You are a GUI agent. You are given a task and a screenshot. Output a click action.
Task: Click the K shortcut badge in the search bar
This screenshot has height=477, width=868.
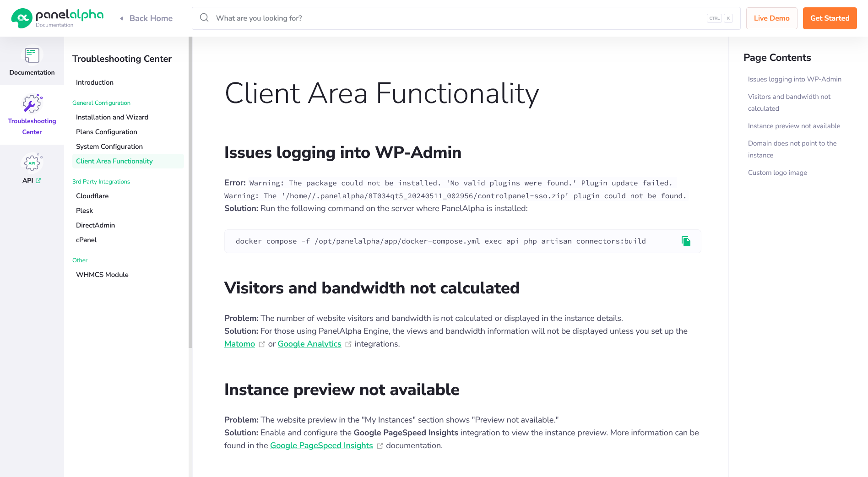pyautogui.click(x=728, y=18)
